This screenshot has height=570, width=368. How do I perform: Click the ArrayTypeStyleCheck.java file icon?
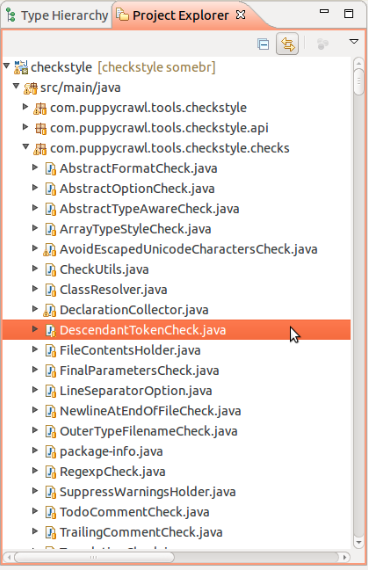point(50,229)
